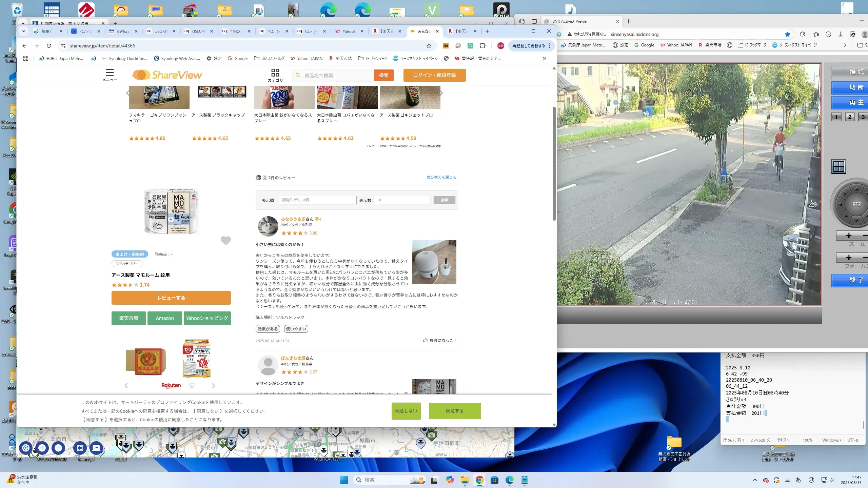Select DVR channel 2 button
The width and height of the screenshot is (868, 488).
(x=850, y=117)
